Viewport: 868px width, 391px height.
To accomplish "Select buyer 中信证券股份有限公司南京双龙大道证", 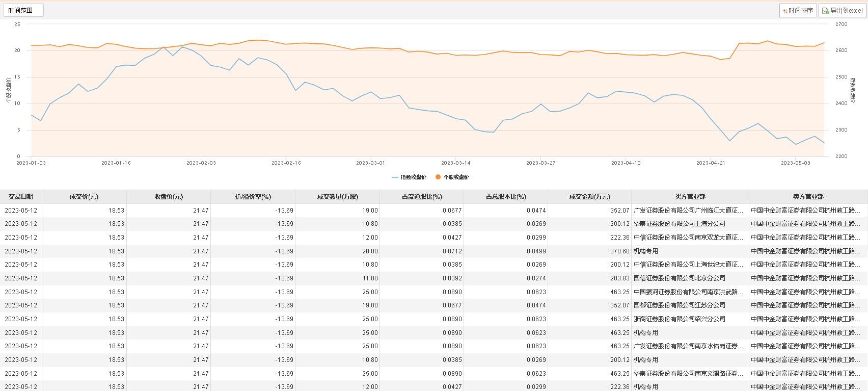I will click(x=688, y=238).
